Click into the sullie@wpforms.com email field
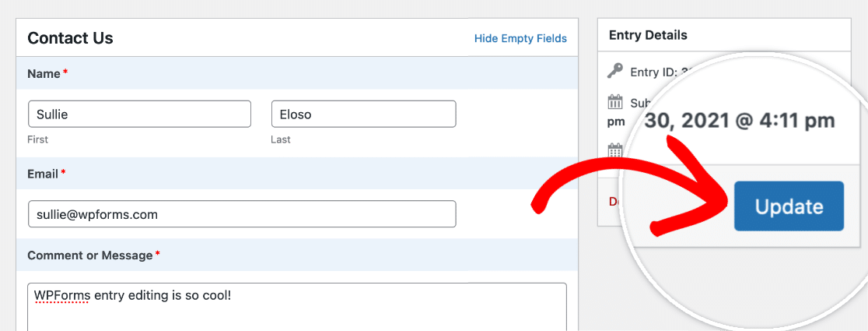The image size is (868, 331). pos(242,214)
